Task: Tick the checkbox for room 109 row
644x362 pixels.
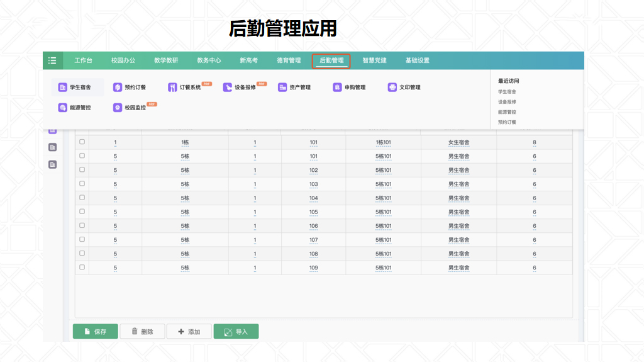Action: [82, 268]
